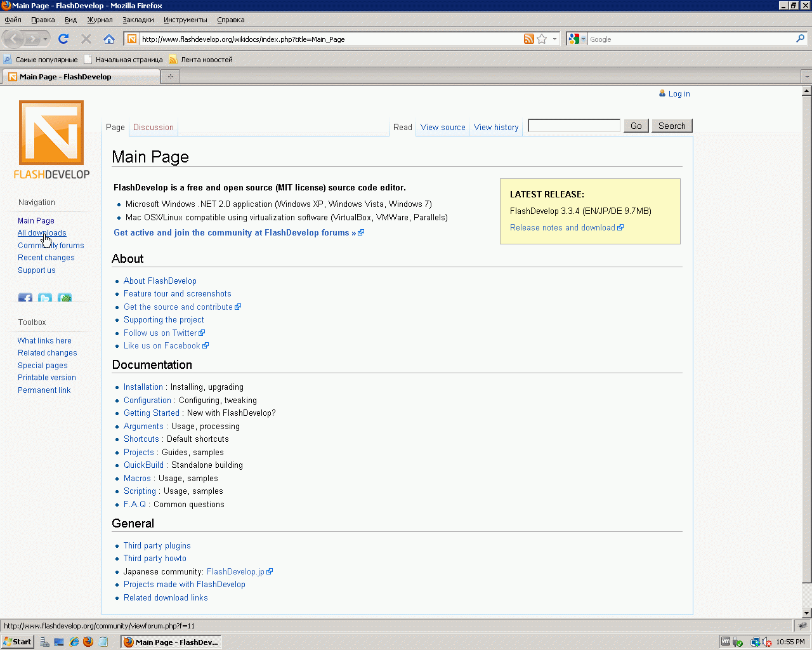
Task: Bookmark this page with the star icon
Action: click(542, 39)
